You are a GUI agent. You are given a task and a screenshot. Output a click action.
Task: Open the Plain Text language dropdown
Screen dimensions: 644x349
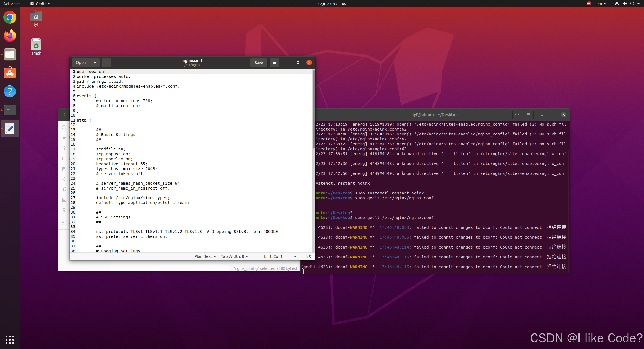(205, 256)
